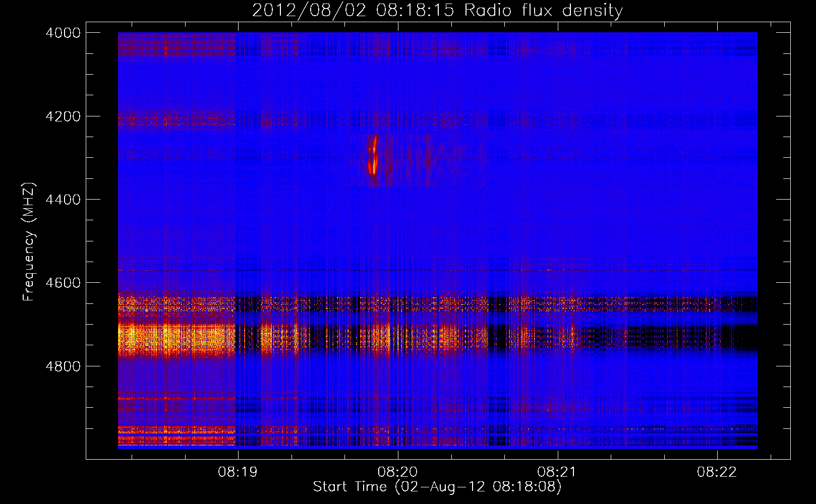
Task: Click the 08:22 time axis label
Action: (x=717, y=472)
